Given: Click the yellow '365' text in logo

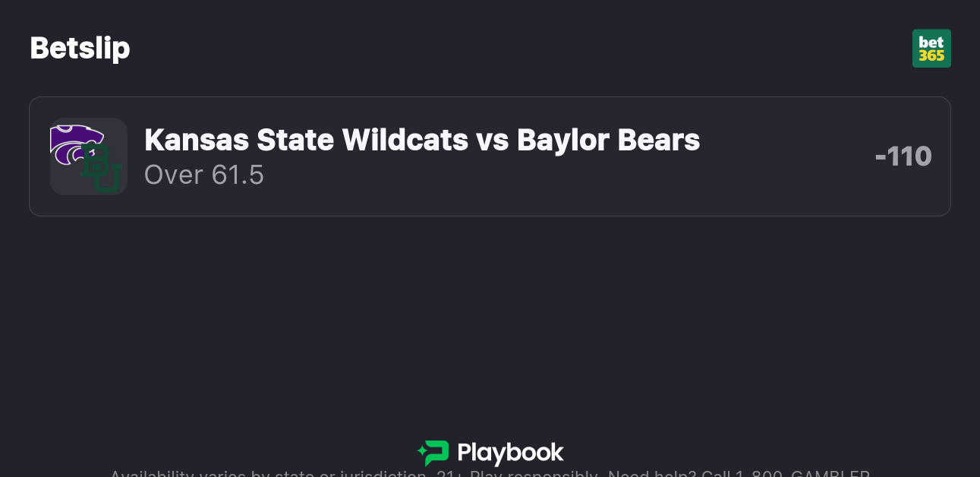Looking at the screenshot, I should (931, 55).
